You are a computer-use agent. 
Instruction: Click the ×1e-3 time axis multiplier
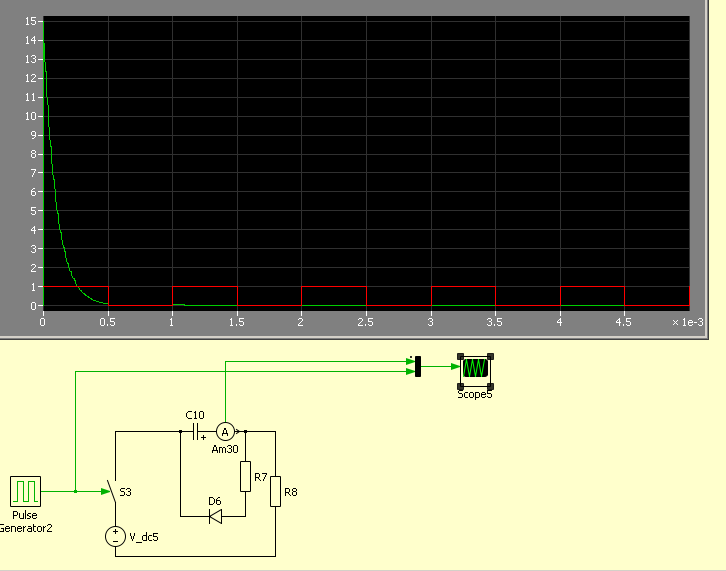tap(688, 322)
